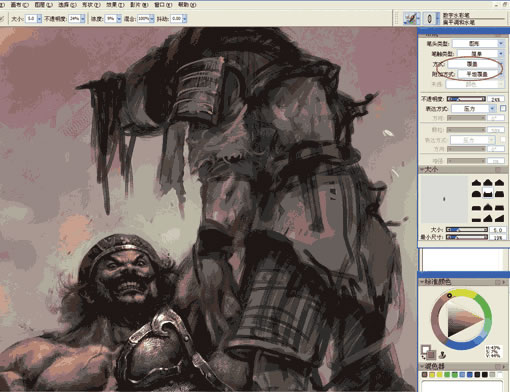Open the 画布 (Canvas) menu
The height and width of the screenshot is (392, 510).
[19, 5]
